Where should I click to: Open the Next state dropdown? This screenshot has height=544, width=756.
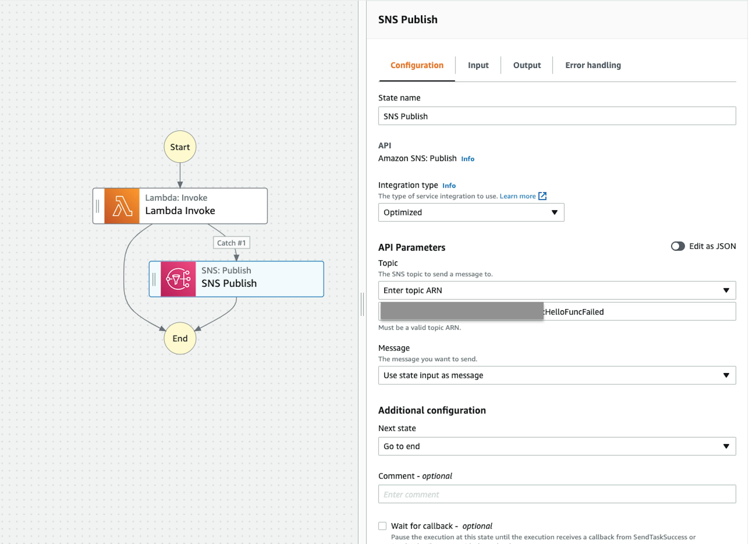pos(557,446)
